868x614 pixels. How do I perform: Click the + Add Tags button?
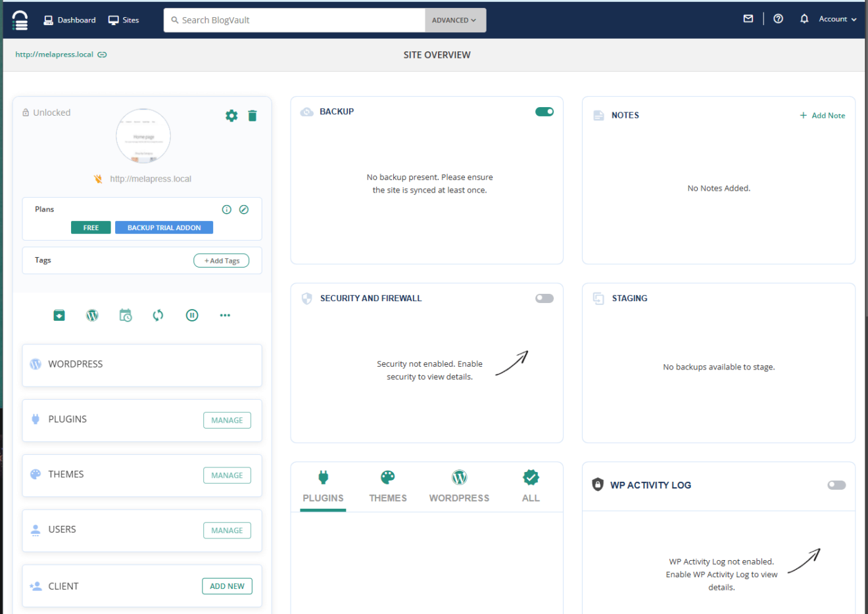(x=222, y=261)
